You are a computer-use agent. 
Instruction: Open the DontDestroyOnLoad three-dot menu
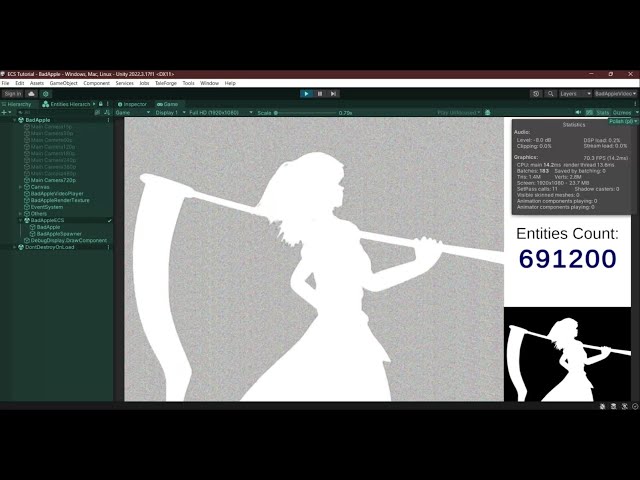109,247
